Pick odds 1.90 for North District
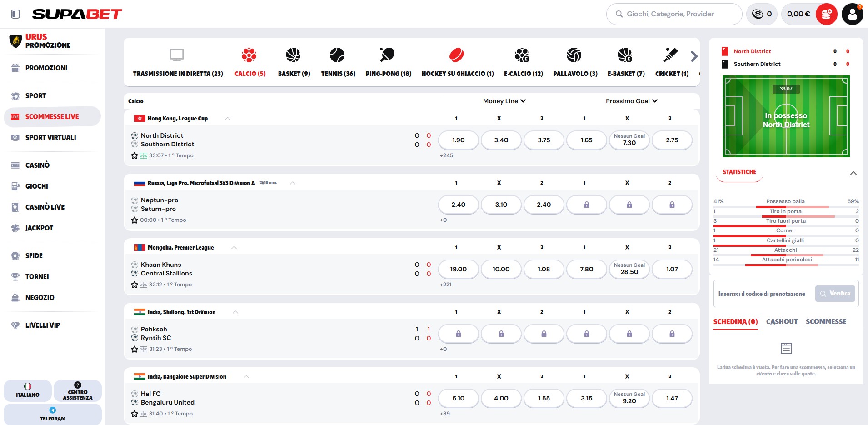Image resolution: width=868 pixels, height=425 pixels. click(458, 140)
